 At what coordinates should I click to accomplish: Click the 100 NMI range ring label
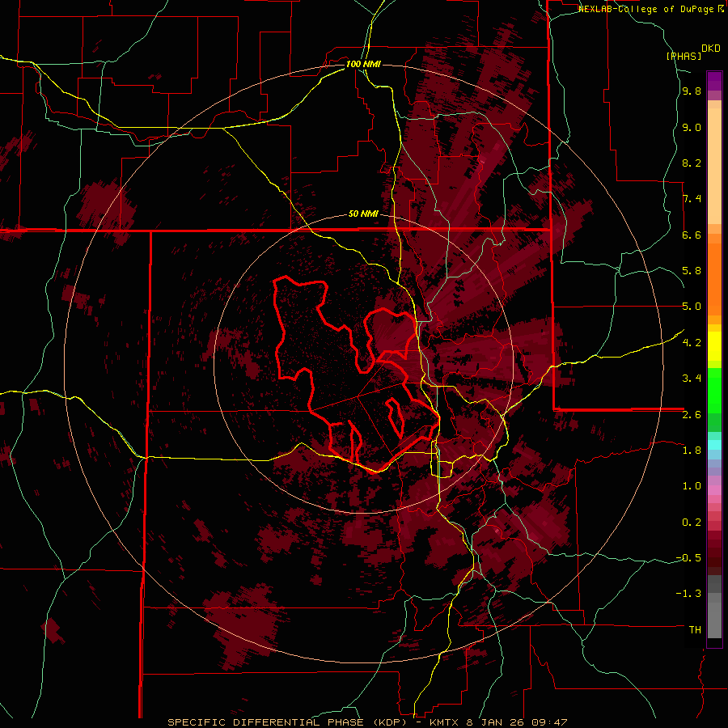(x=363, y=64)
